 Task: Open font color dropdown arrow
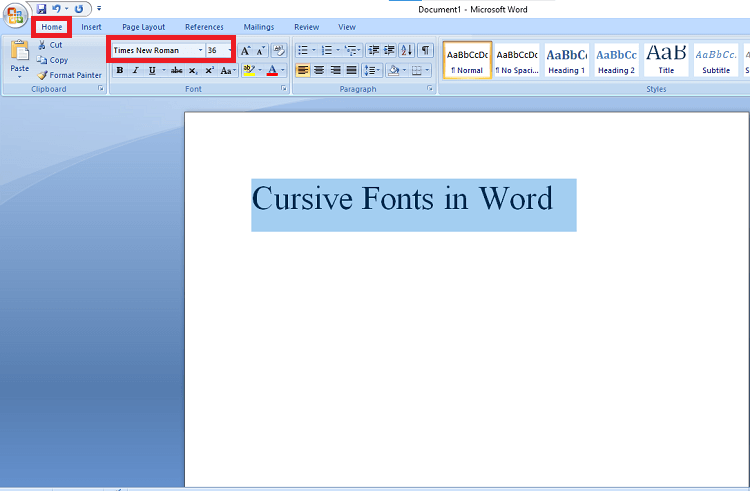coord(283,70)
